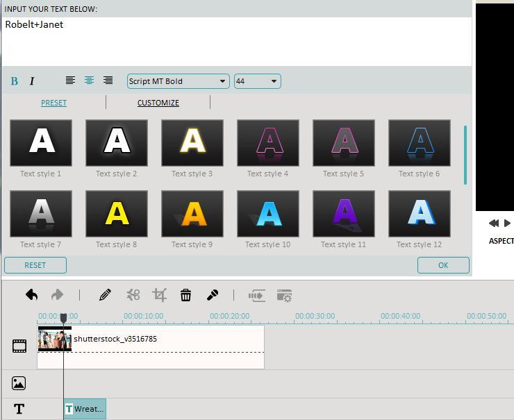Confirm text with the OK button
The width and height of the screenshot is (514, 420).
tap(443, 265)
